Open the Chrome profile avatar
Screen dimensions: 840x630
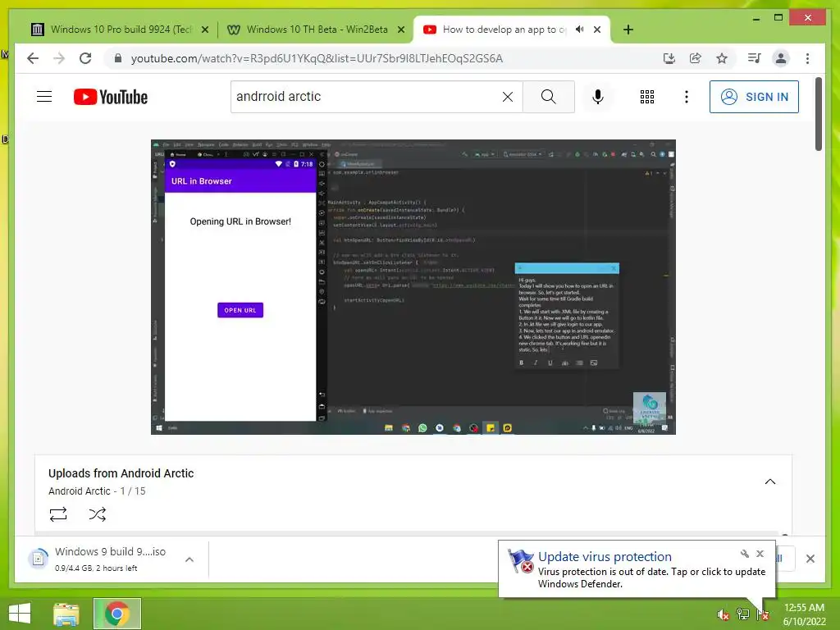[x=781, y=58]
